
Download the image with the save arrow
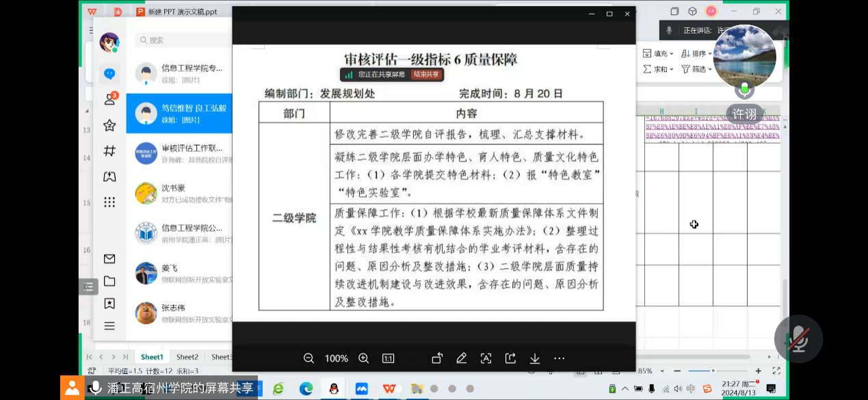click(535, 358)
